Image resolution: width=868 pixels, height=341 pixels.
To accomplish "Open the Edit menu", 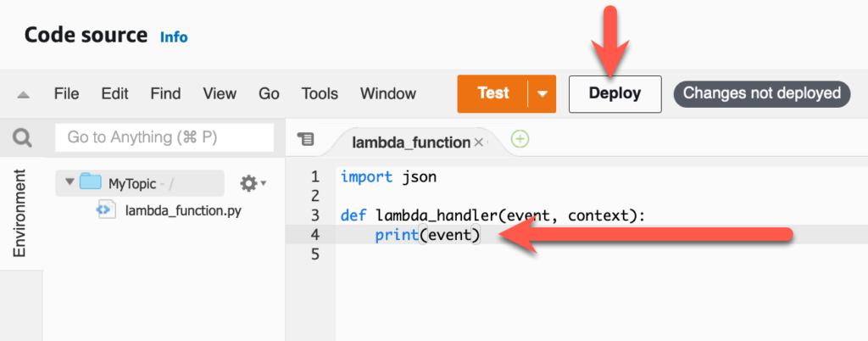I will pyautogui.click(x=114, y=94).
